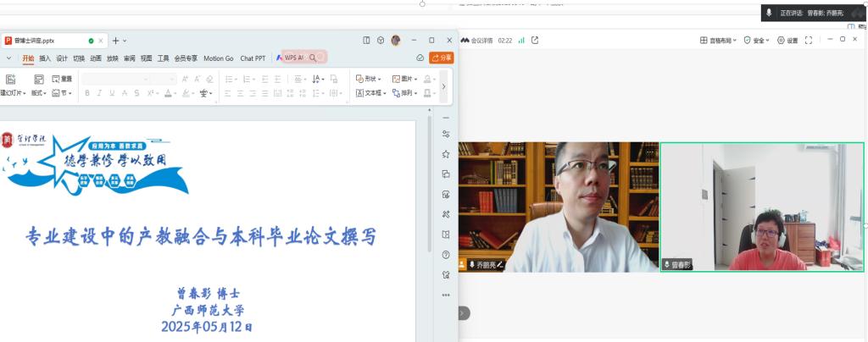
Task: Open meeting 设置 settings gear
Action: point(787,40)
